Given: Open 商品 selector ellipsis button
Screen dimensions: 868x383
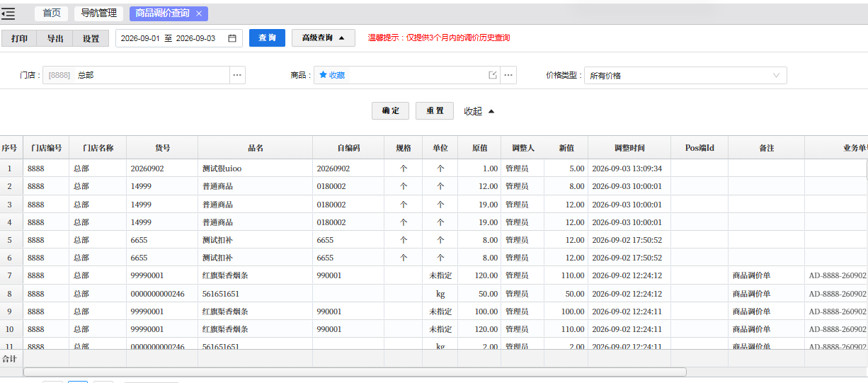Looking at the screenshot, I should tap(508, 75).
